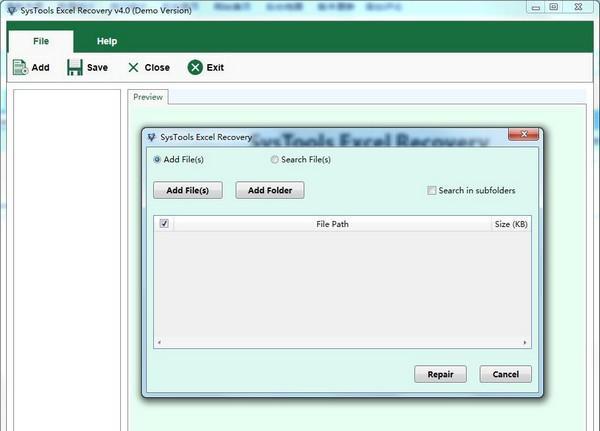Click the left arrow of the file list scrollbar
The height and width of the screenshot is (431, 600).
[159, 343]
